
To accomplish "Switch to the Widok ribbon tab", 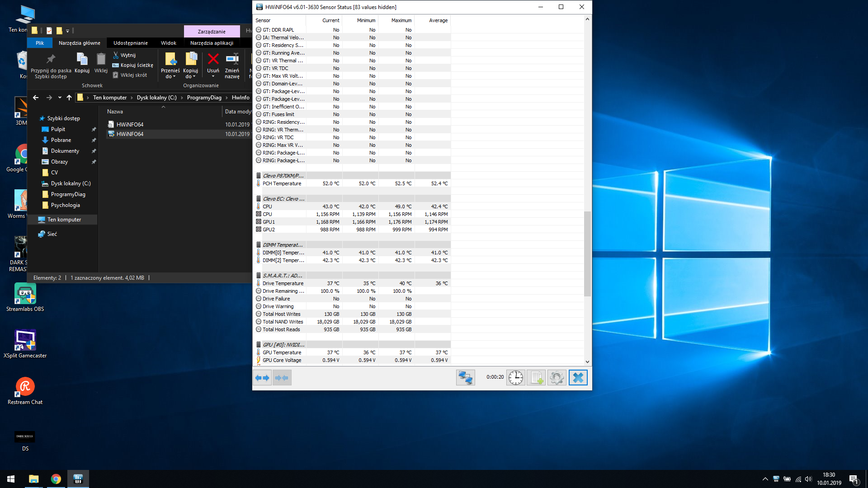I will [168, 43].
